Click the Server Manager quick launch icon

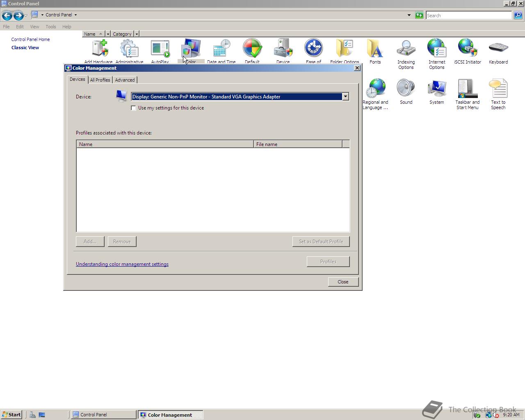32,415
